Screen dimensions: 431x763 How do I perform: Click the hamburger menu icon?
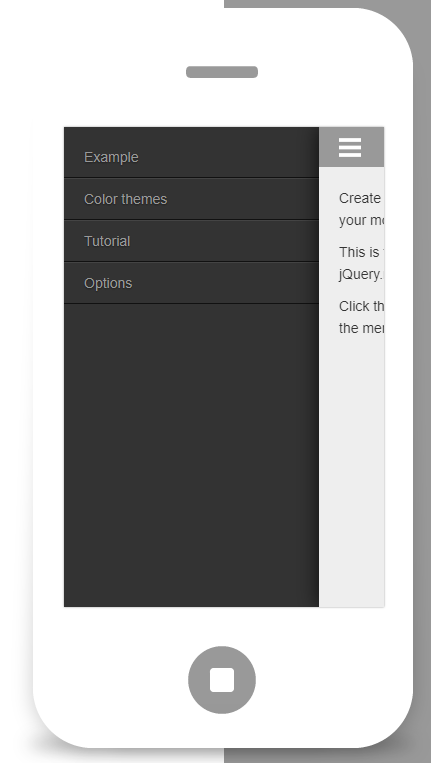(350, 147)
